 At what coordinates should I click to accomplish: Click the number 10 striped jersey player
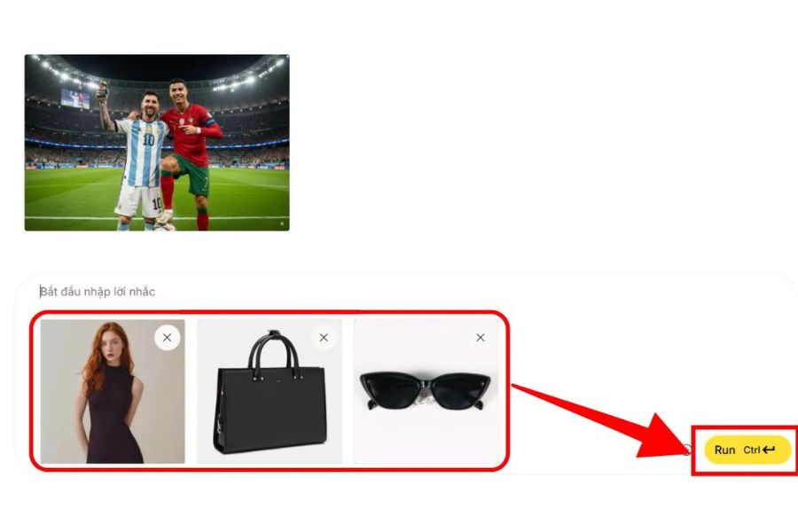[x=138, y=158]
